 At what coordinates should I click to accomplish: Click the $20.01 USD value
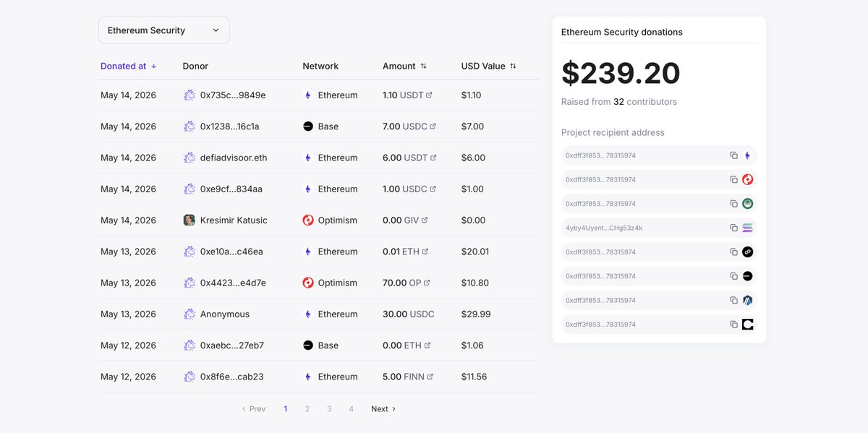pyautogui.click(x=475, y=252)
